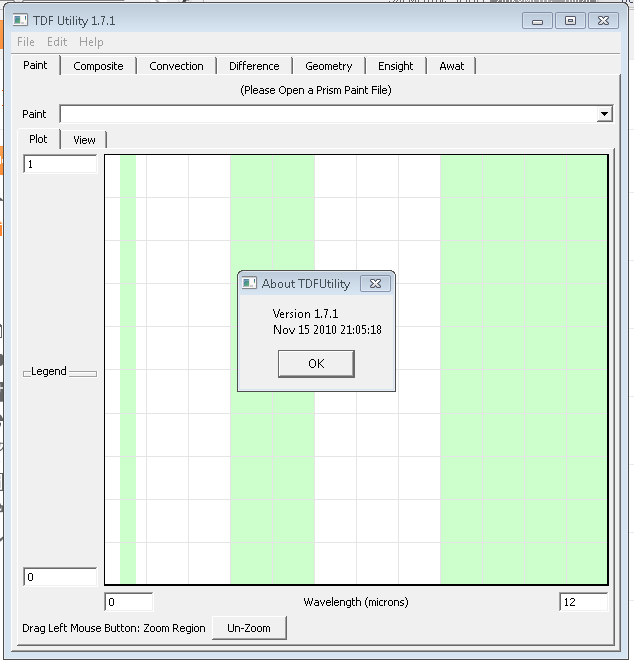Click the wavelength minimum field showing 0

pos(129,602)
